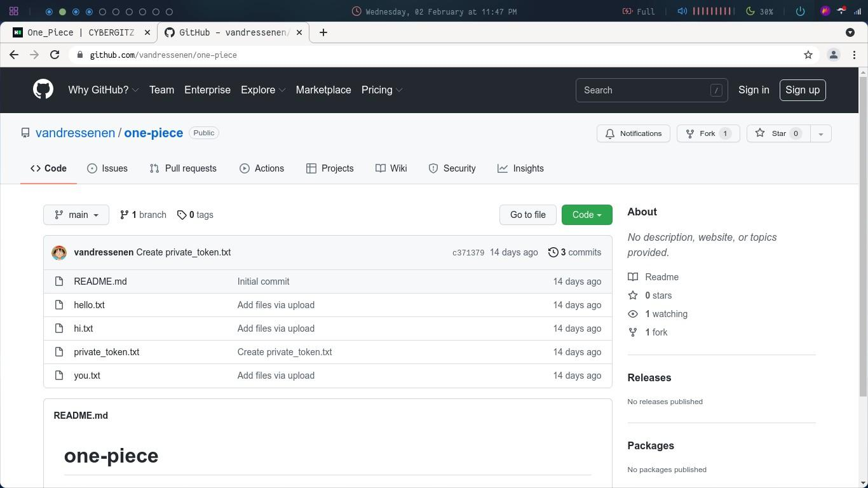Click the file icon beside hi.txt
Image resolution: width=868 pixels, height=488 pixels.
59,329
